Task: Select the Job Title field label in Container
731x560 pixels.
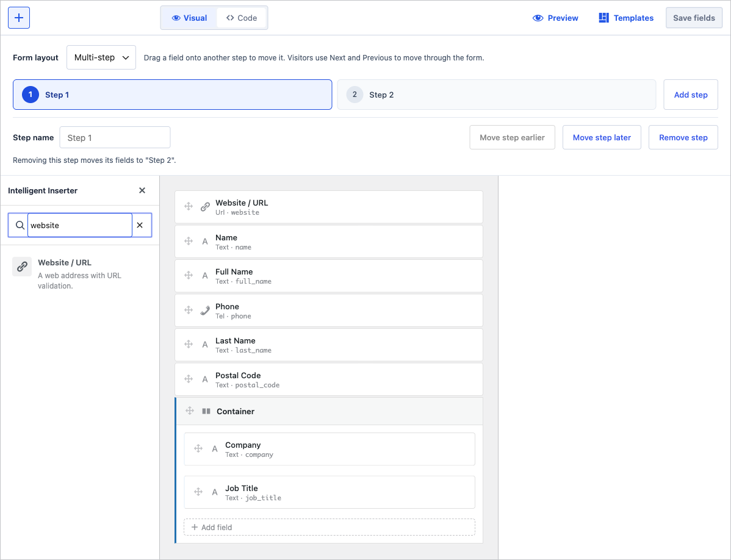Action: click(242, 488)
